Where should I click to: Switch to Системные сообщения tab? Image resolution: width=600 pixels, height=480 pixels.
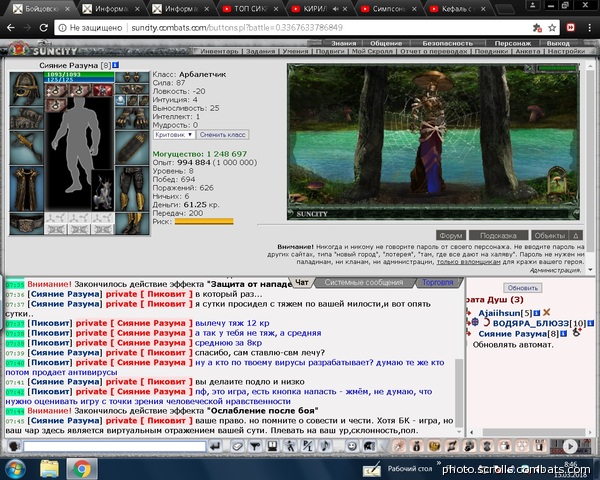click(x=364, y=282)
